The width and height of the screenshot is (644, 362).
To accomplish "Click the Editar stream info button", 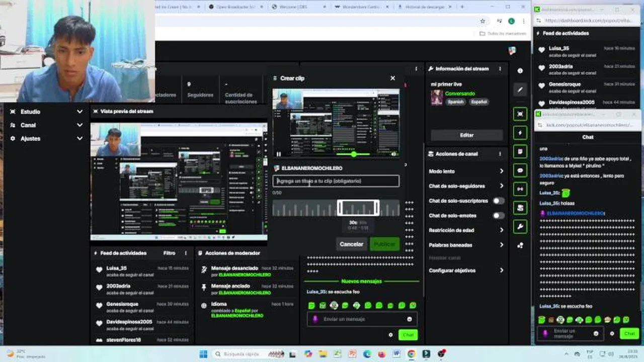I will (466, 135).
